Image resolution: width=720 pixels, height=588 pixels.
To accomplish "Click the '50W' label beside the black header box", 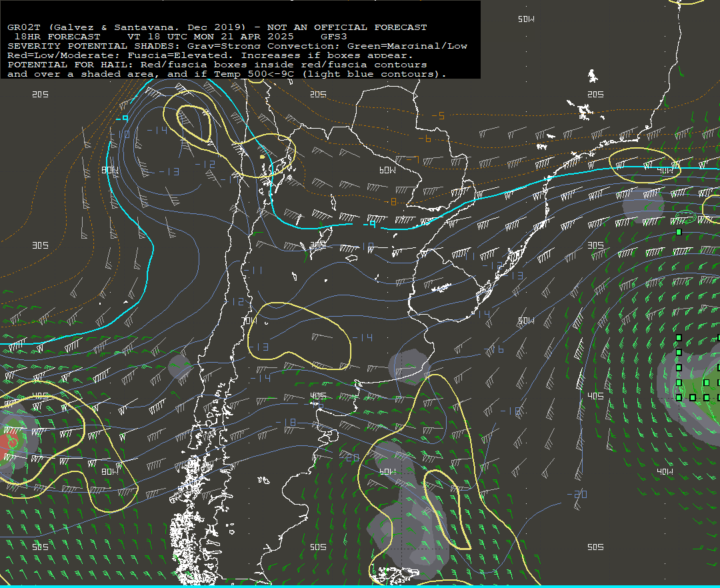I will (x=526, y=19).
